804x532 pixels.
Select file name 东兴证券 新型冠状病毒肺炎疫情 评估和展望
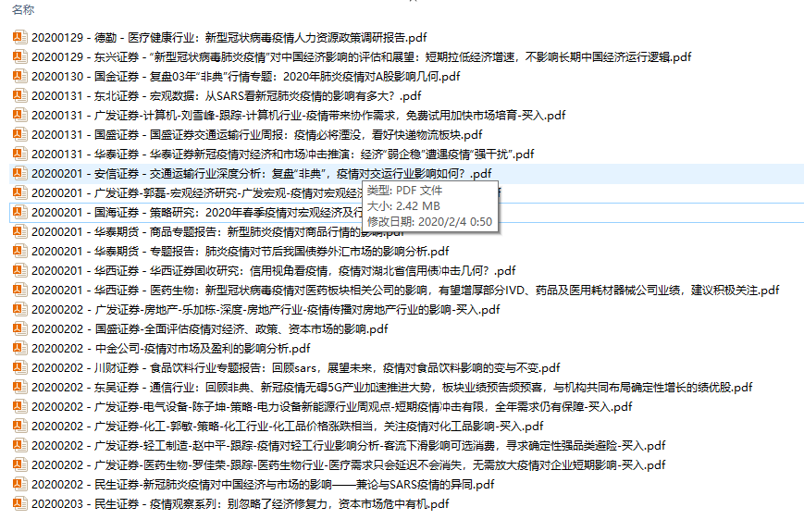[362, 56]
